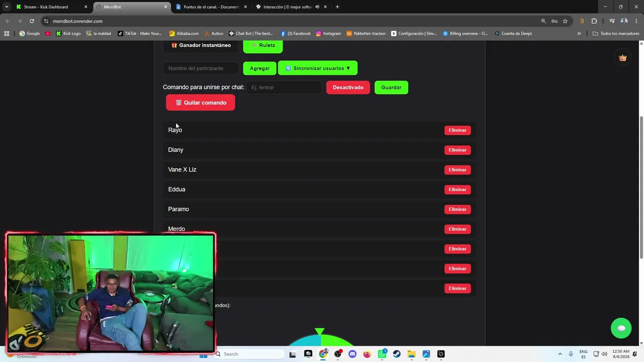
Task: Open the volume control in system tray
Action: point(604,354)
